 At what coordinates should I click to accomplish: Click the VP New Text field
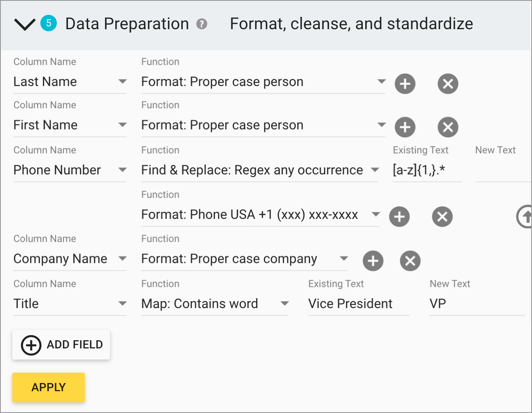pyautogui.click(x=476, y=304)
